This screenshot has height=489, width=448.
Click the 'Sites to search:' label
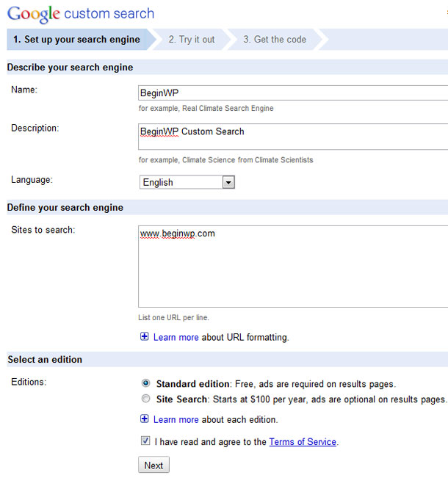pos(43,230)
